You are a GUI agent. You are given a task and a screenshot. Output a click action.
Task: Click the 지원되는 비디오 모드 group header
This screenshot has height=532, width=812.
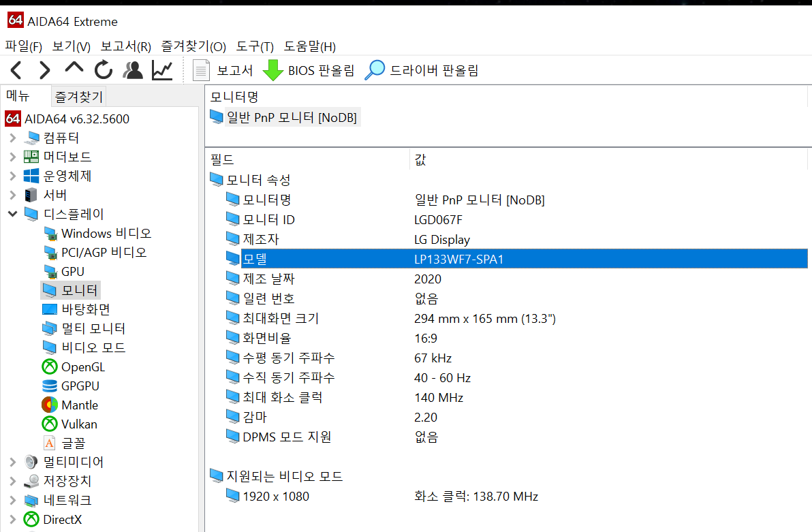click(276, 476)
